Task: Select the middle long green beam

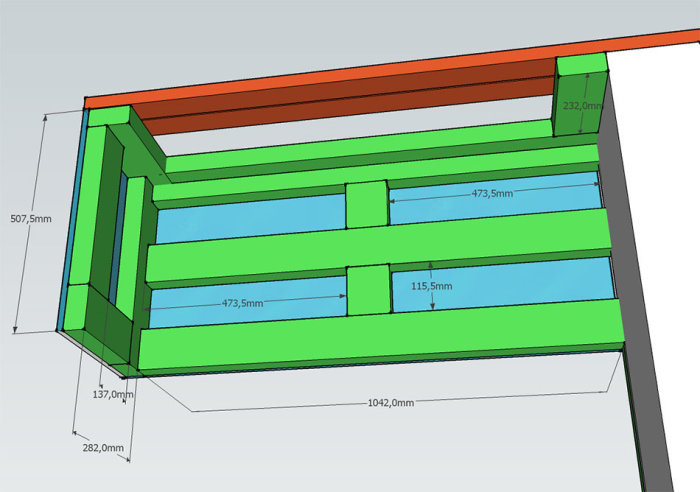Action: [x=379, y=245]
